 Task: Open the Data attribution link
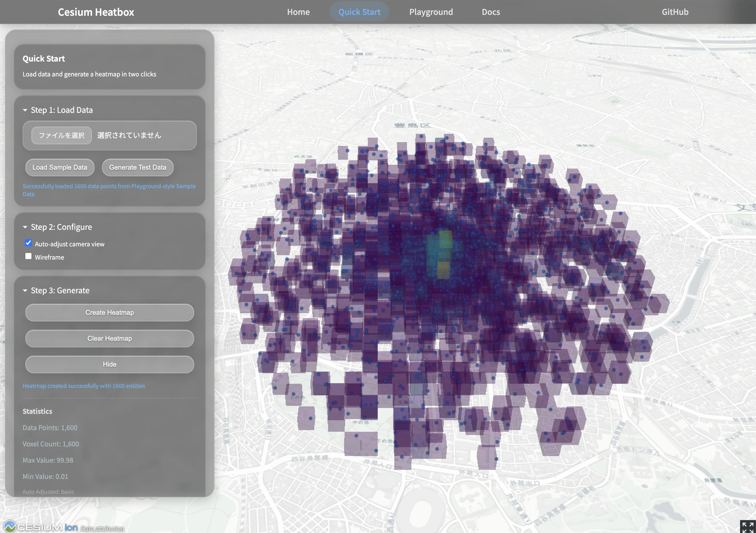click(102, 528)
